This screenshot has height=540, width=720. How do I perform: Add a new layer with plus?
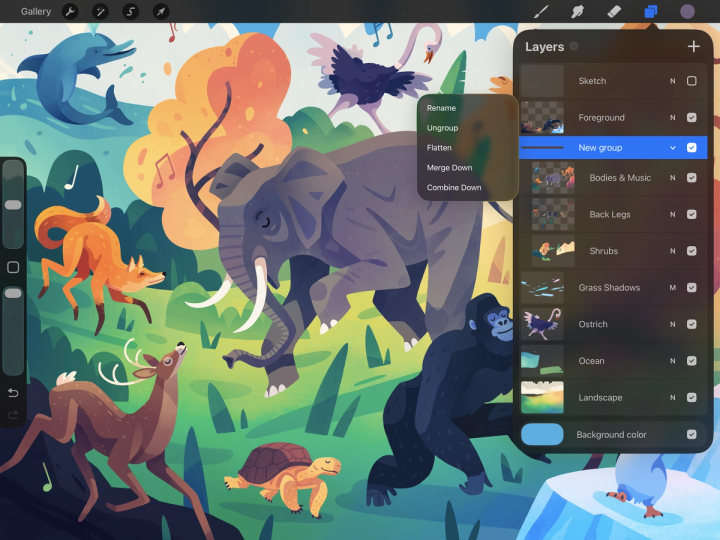click(693, 46)
